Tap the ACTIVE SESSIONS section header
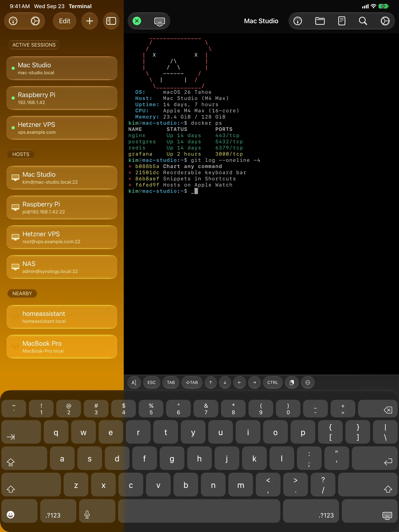The image size is (399, 532). point(34,45)
